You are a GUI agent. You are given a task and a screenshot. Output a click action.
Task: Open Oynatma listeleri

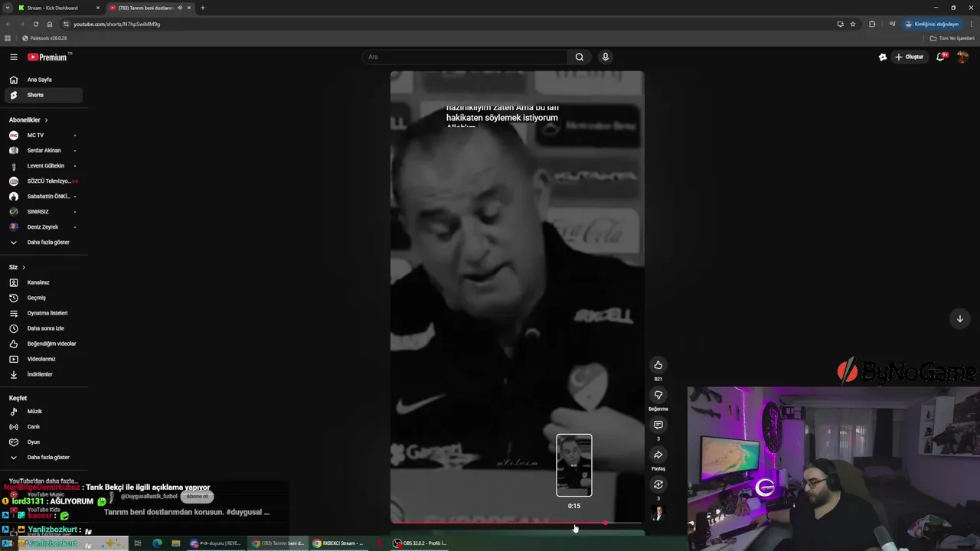[x=44, y=313]
